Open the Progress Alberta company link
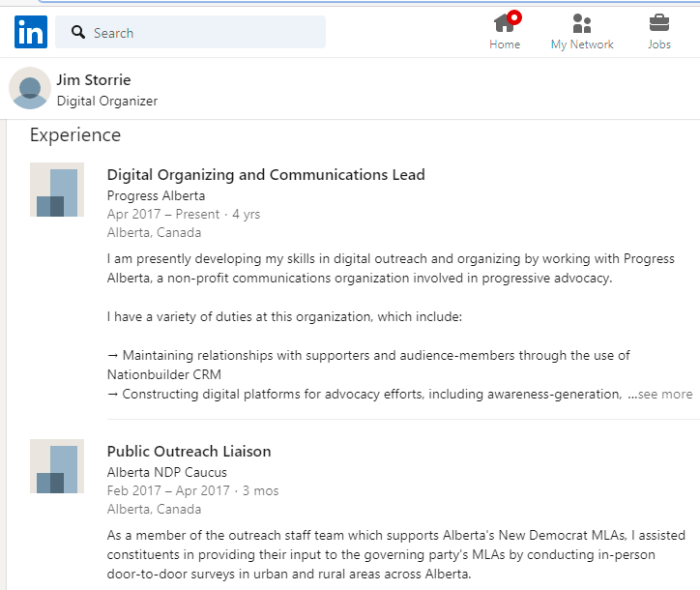This screenshot has height=590, width=700. point(156,195)
